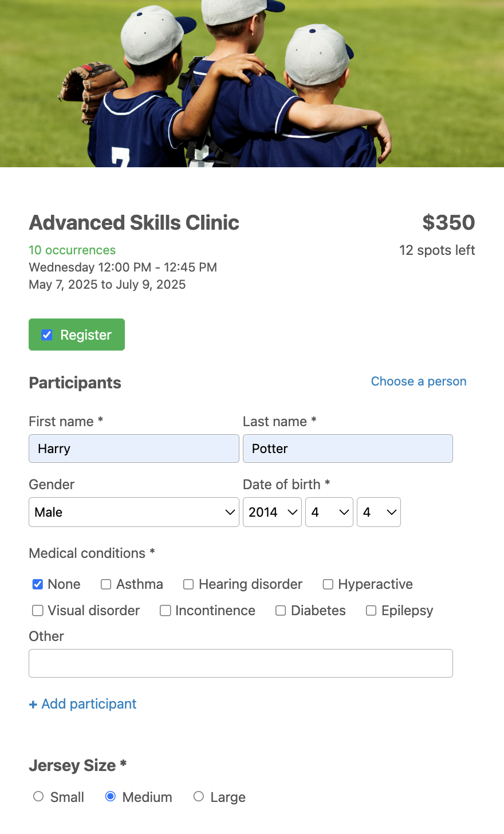504x834 pixels.
Task: Mark the Incontinence checkbox
Action: [166, 611]
